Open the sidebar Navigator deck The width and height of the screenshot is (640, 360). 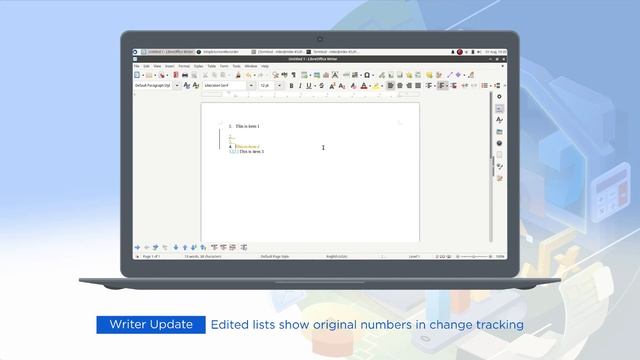click(x=499, y=143)
